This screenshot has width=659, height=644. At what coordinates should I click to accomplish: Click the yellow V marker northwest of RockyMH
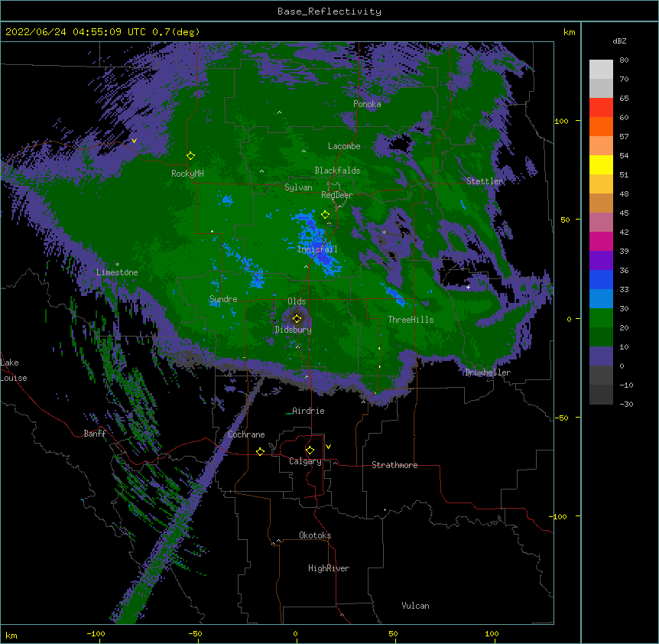[134, 141]
